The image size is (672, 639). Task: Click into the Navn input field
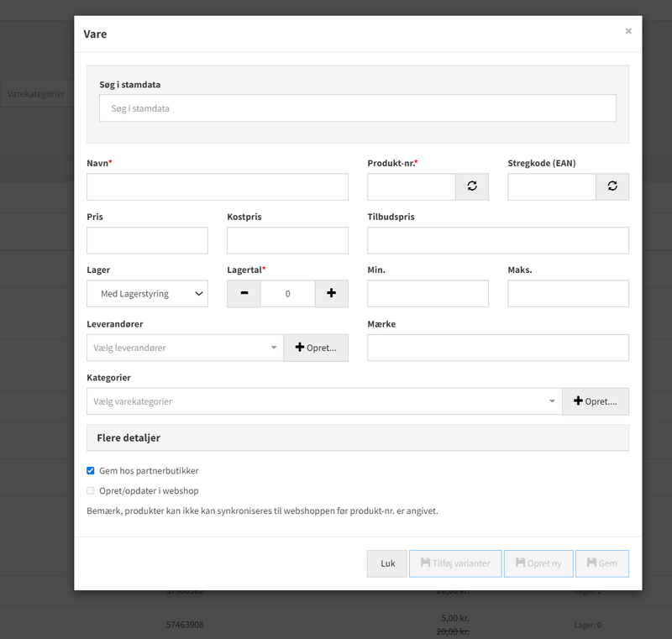218,186
